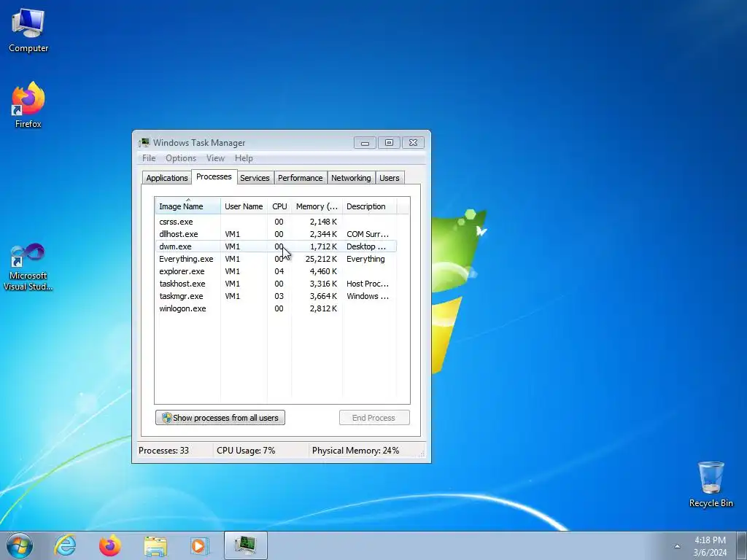The width and height of the screenshot is (747, 560).
Task: Switch to the Networking tab
Action: (x=351, y=178)
